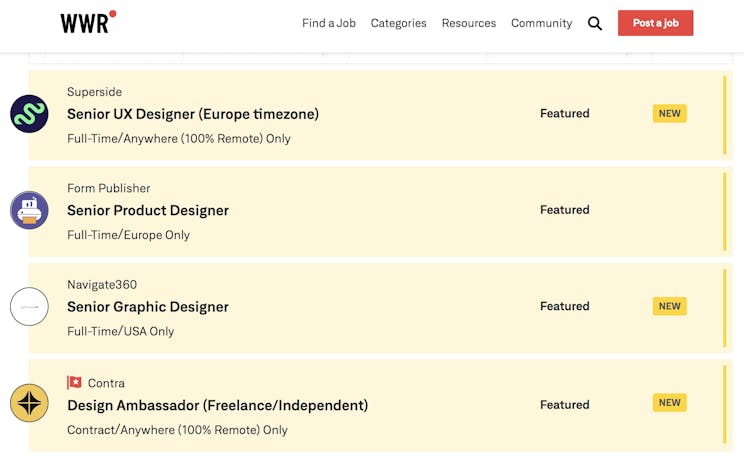Open Design Ambassador (Freelance/Independent) listing
Viewport: 744px width, 456px height.
(217, 405)
